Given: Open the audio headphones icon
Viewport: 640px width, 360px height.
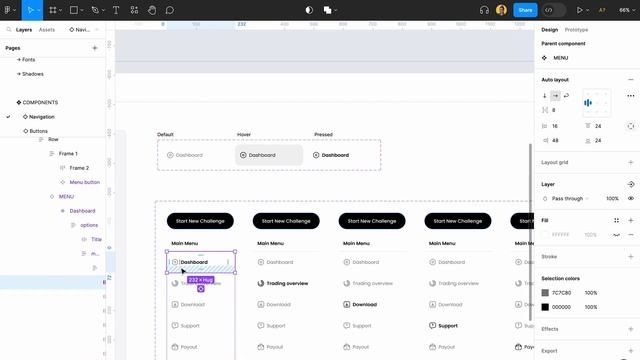Looking at the screenshot, I should (x=484, y=10).
